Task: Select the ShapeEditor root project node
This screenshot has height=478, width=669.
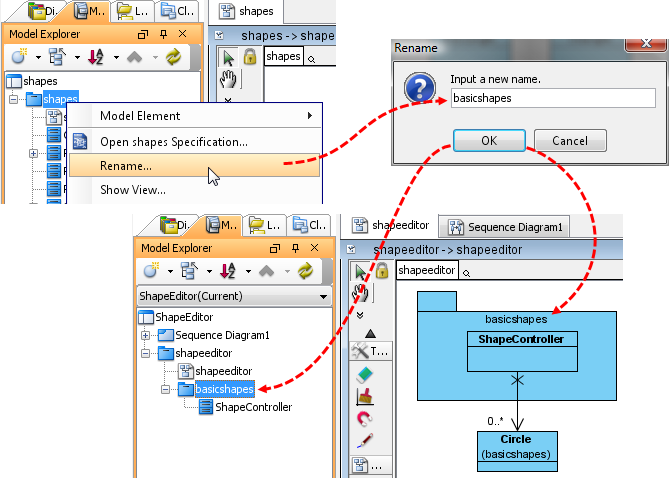Action: point(176,317)
